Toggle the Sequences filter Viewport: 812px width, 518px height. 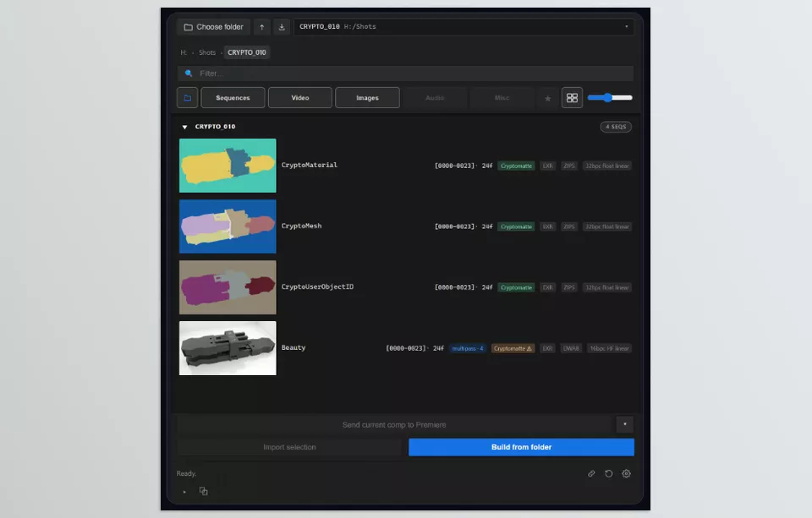point(233,98)
